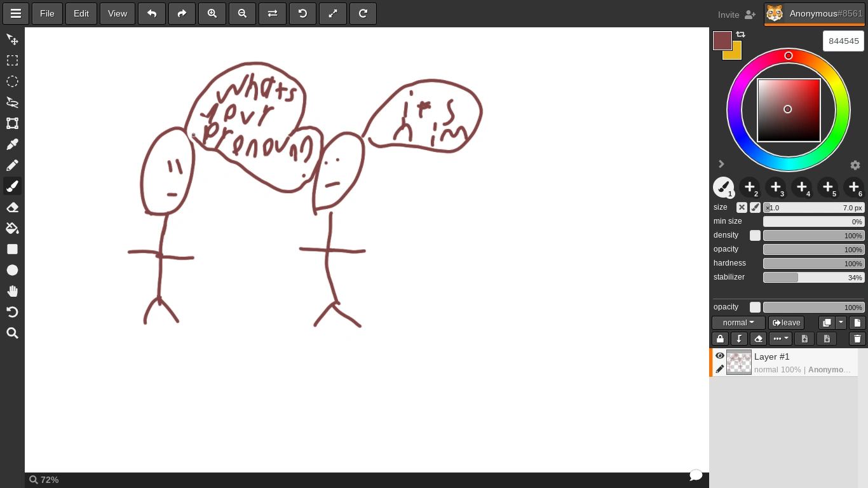Hide Layer #1 with its eye toggle

coord(720,356)
